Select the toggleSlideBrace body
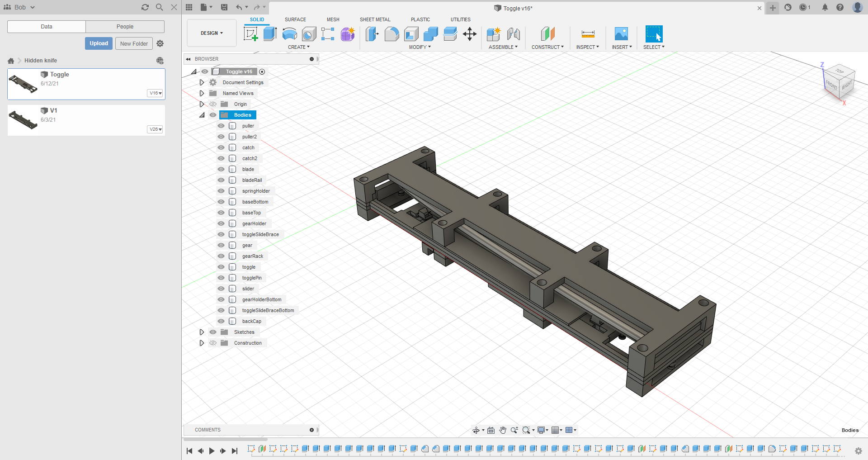This screenshot has width=868, height=460. (260, 234)
